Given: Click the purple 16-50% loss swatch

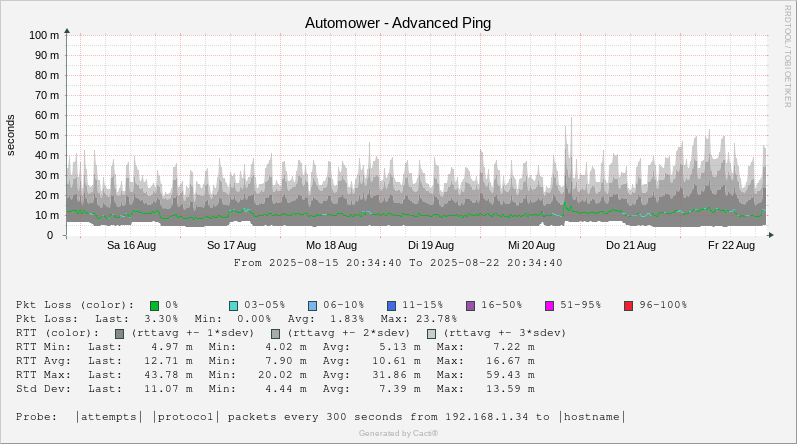Looking at the screenshot, I should (x=471, y=306).
